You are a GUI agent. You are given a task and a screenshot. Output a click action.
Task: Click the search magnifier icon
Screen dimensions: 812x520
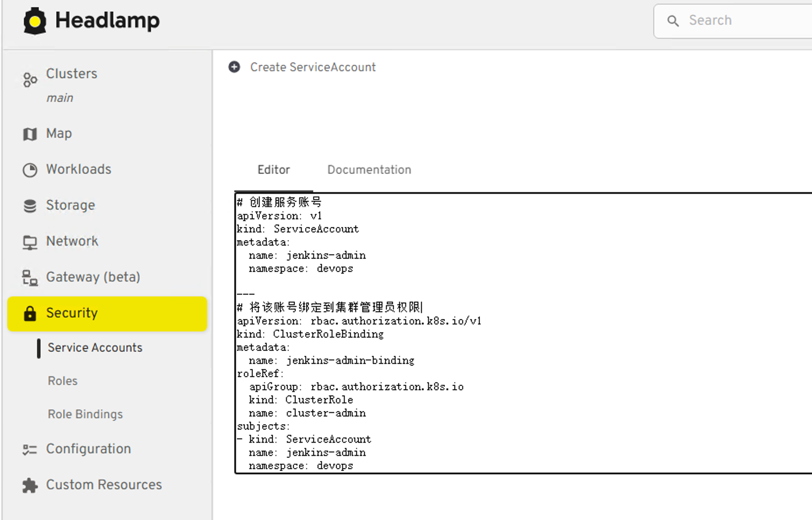tap(673, 21)
